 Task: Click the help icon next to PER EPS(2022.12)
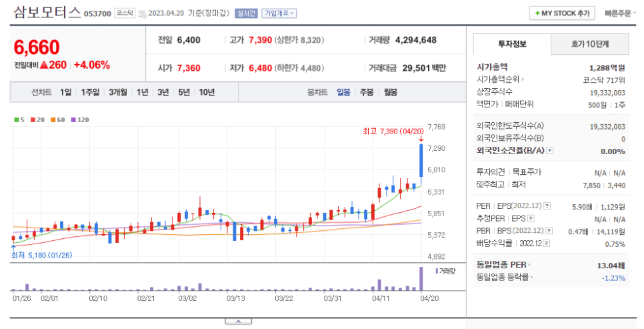coord(547,206)
